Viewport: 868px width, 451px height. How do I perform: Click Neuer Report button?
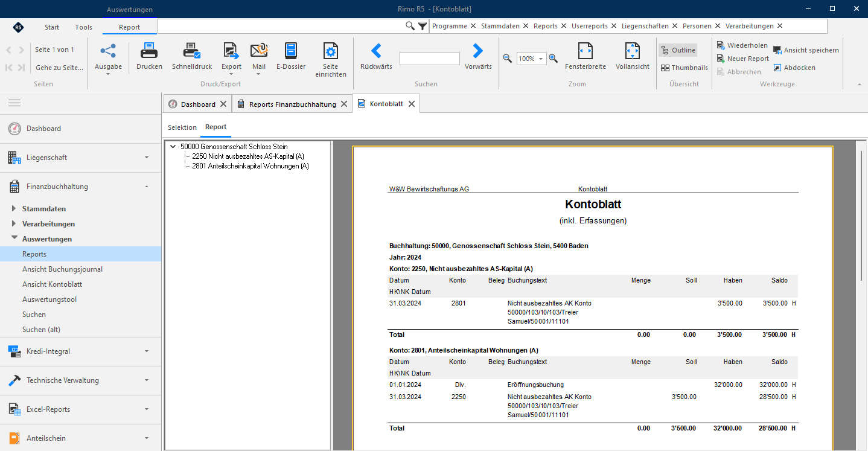pos(743,59)
